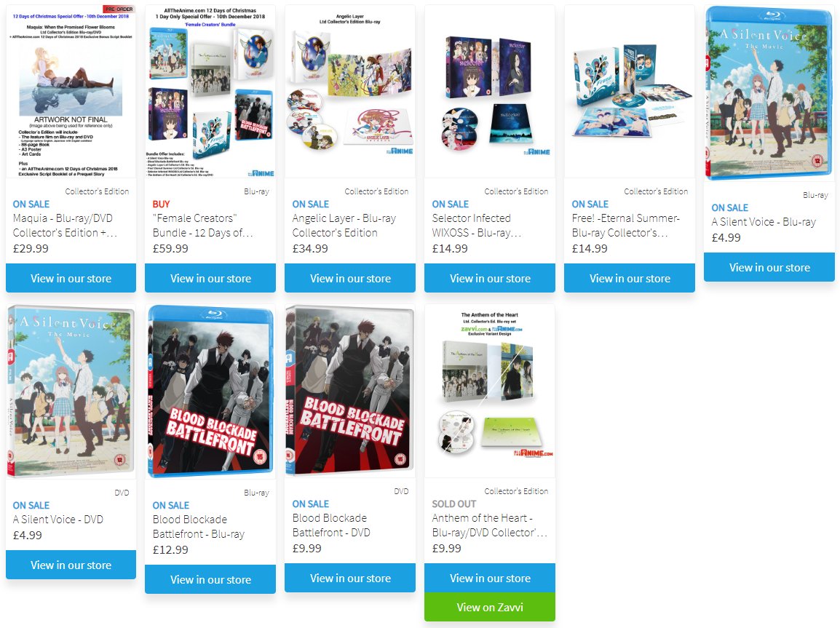View the Female Creators Bundle in store
The height and width of the screenshot is (628, 840).
pos(210,279)
